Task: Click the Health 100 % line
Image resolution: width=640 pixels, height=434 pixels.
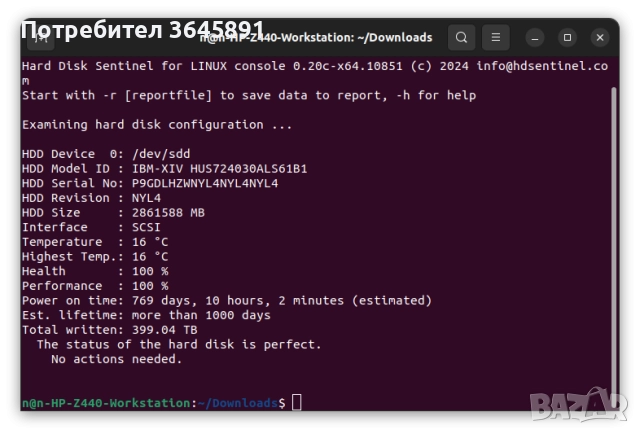Action: [x=95, y=271]
